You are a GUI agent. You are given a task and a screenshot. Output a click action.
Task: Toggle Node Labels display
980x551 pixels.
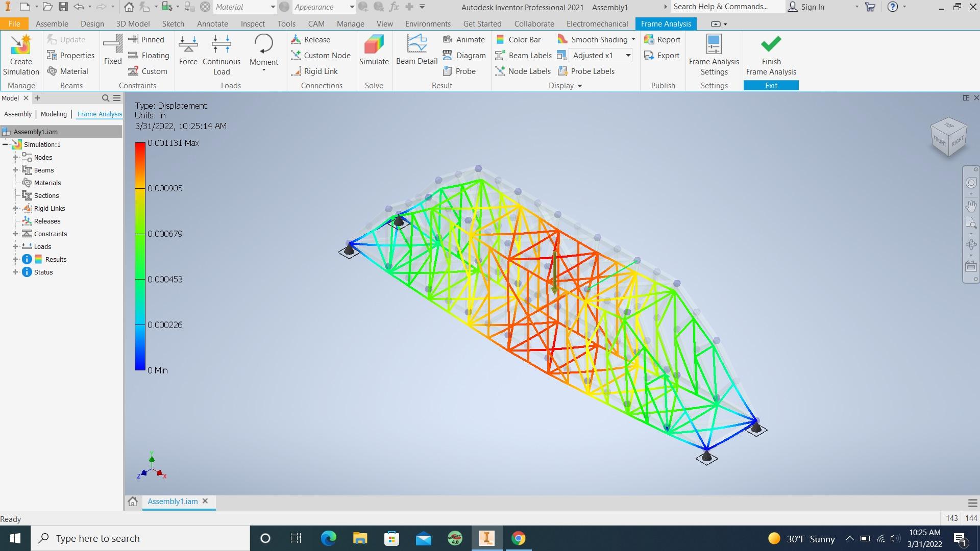click(x=523, y=71)
